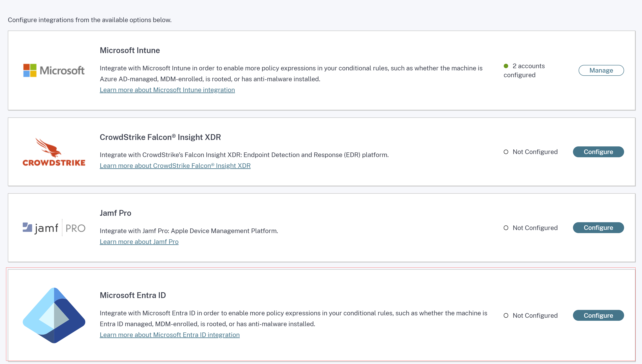642x364 pixels.
Task: Click the Jamf Pro logo
Action: click(54, 228)
